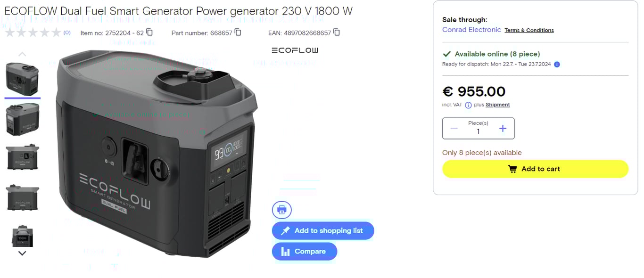
Task: Add the generator to cart
Action: coord(535,169)
